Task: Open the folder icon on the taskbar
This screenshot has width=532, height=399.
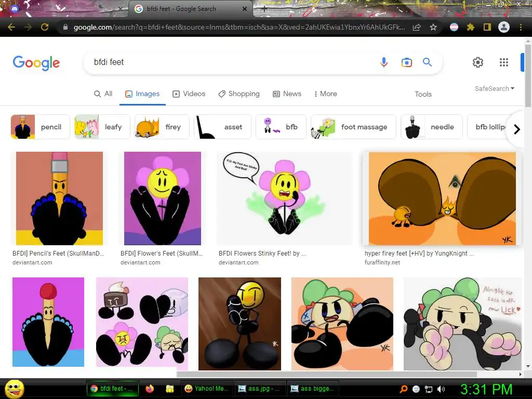Action: pos(170,389)
